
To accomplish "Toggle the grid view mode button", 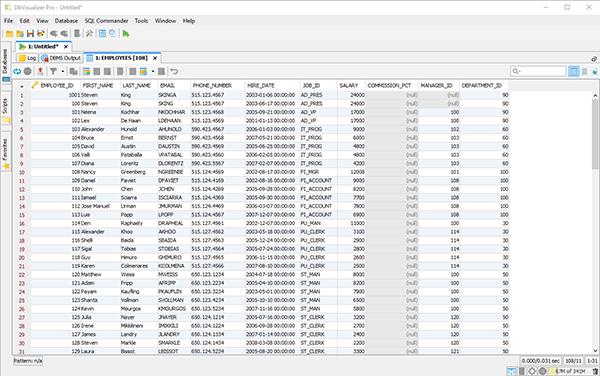I will 574,71.
